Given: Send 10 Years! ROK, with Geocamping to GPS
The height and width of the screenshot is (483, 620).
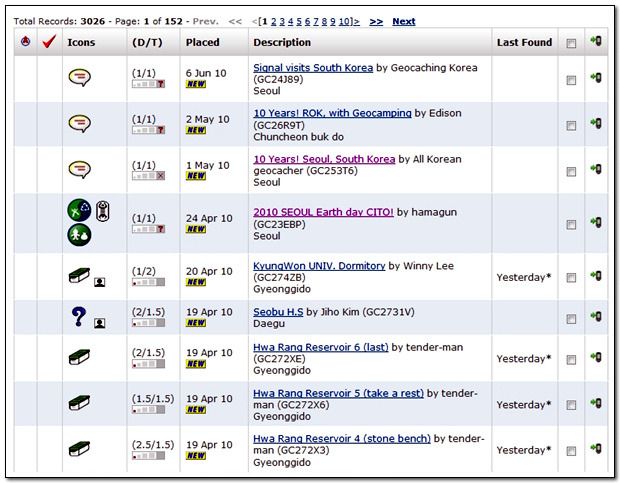Looking at the screenshot, I should (596, 123).
